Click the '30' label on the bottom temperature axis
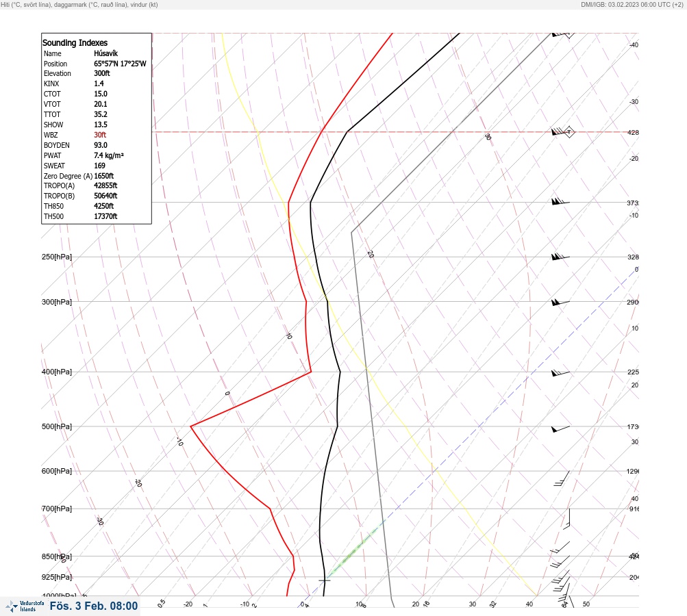Viewport: 687px width, 616px height. click(x=473, y=604)
